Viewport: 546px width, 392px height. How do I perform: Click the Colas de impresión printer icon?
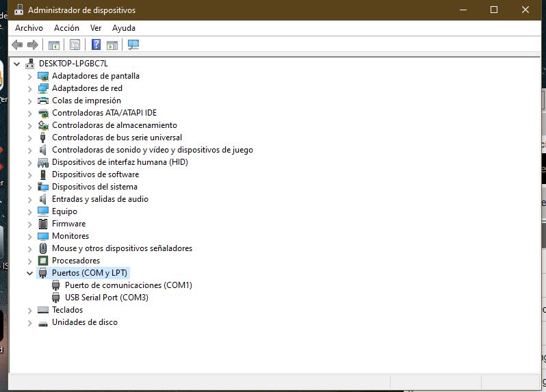43,101
